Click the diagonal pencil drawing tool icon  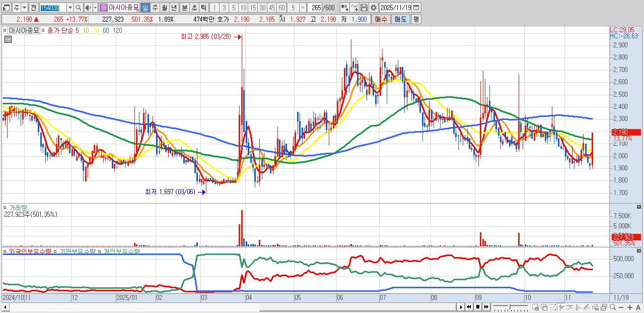(587, 307)
